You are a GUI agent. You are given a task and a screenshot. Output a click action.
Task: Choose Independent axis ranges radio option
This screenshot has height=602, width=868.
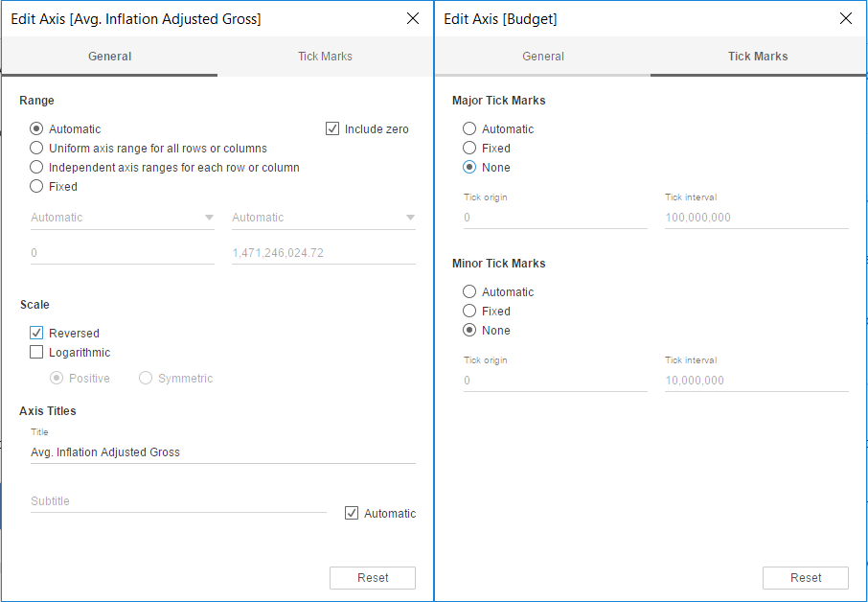tap(36, 168)
